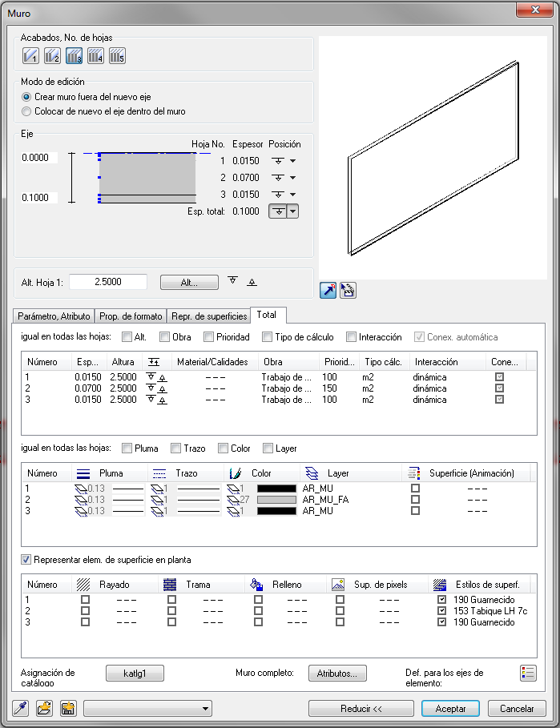Select 3-layer wall icon
The width and height of the screenshot is (560, 728).
tap(75, 56)
